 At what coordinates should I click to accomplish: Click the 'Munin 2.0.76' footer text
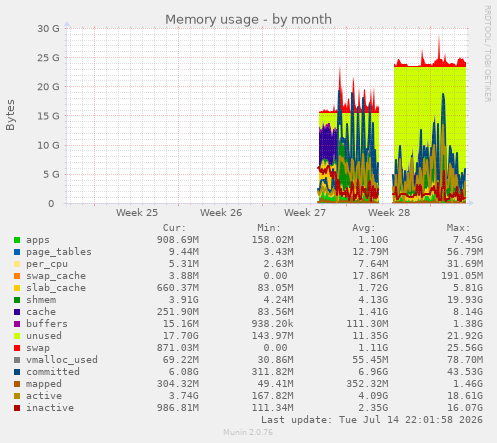tap(248, 432)
